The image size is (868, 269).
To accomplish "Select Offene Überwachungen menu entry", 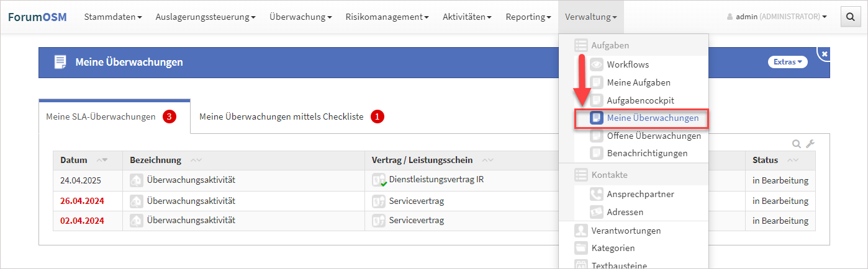I will point(654,136).
